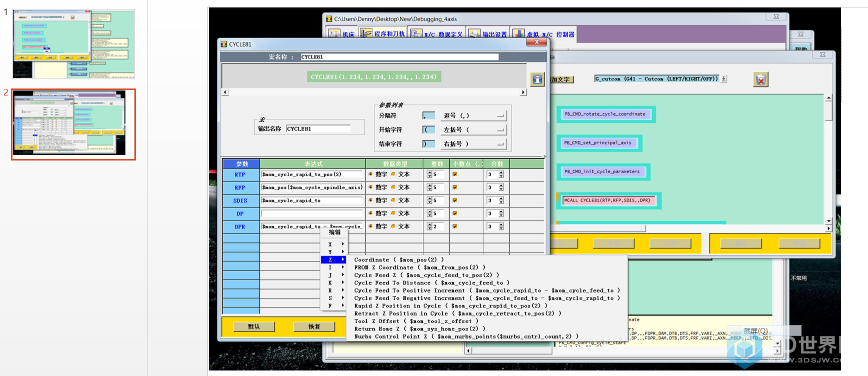Expand the I submenu in the edit popup
Screen dimensions: 868x376
[x=334, y=267]
